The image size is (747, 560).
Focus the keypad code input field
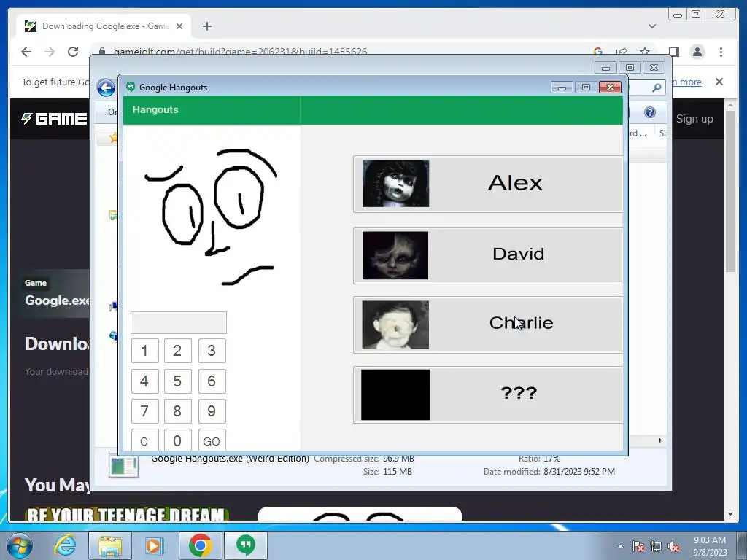(x=179, y=323)
